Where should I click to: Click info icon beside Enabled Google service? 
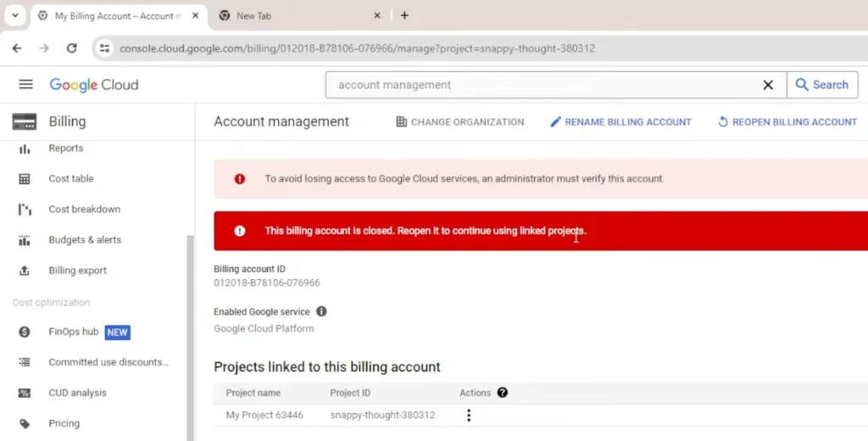321,311
